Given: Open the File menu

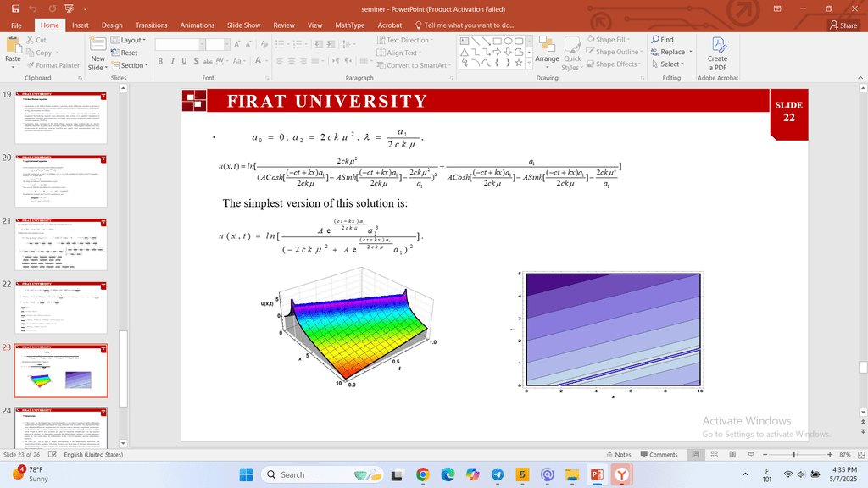Looking at the screenshot, I should pos(17,25).
